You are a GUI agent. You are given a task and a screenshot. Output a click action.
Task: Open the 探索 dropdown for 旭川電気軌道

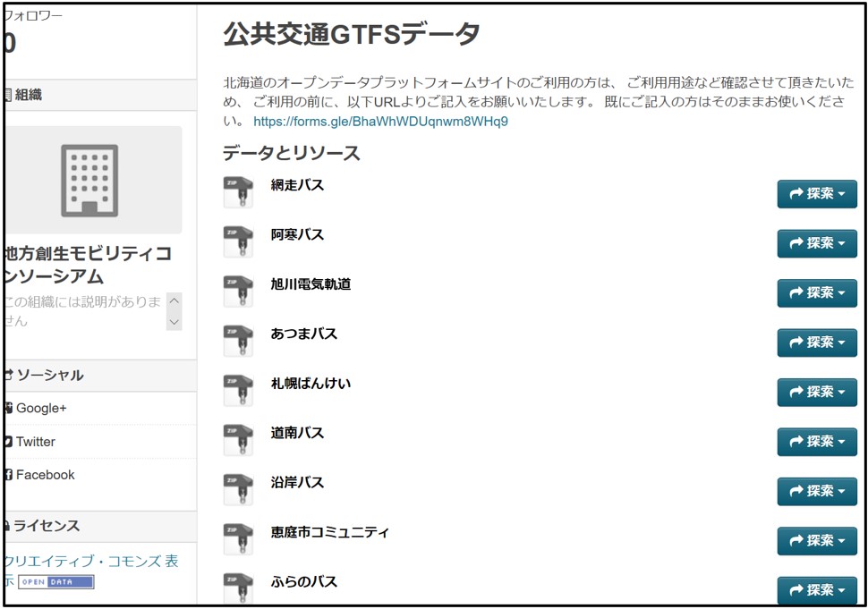click(x=817, y=292)
